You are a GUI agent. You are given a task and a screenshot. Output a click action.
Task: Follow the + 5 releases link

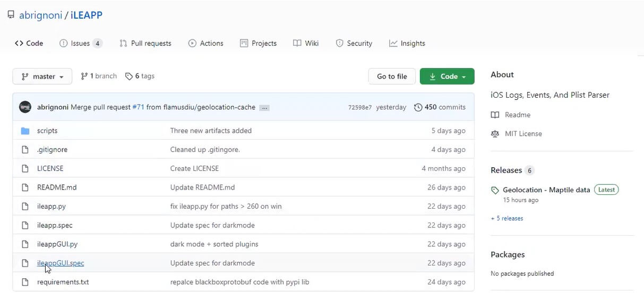click(x=507, y=218)
